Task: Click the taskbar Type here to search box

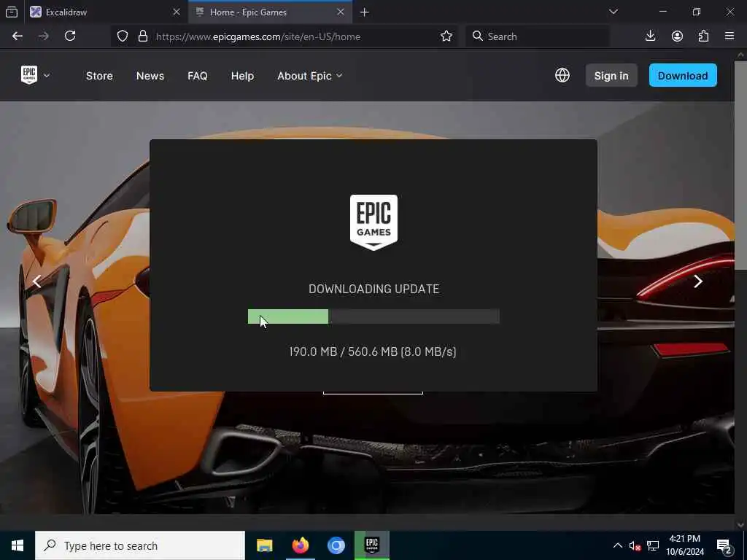Action: tap(140, 545)
